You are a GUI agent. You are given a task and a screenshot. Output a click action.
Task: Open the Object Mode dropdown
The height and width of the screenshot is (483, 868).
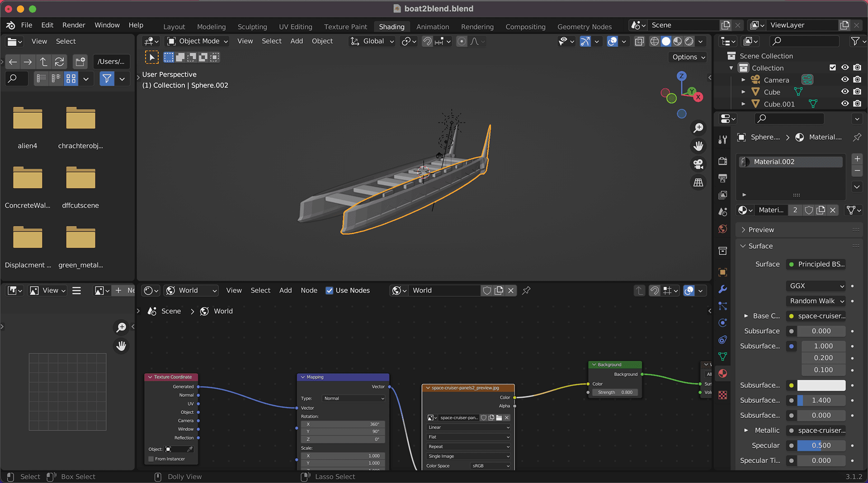(x=198, y=41)
